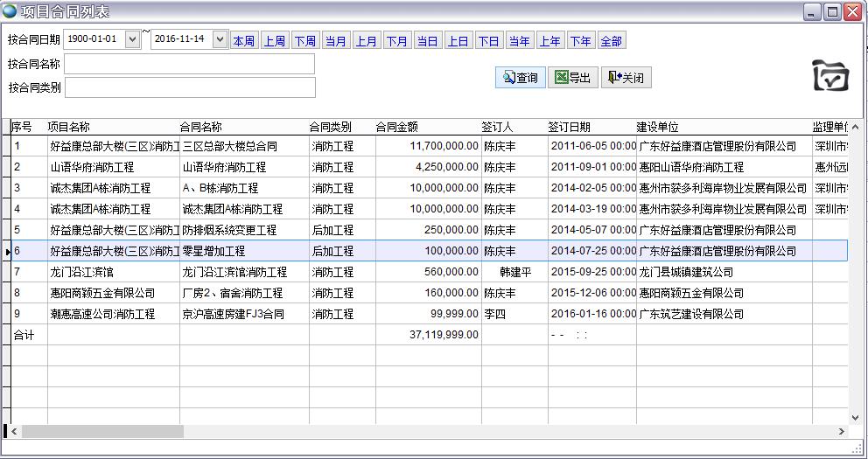Viewport: 868px width, 459px height.
Task: Click the 关闭 exit button
Action: [x=626, y=78]
